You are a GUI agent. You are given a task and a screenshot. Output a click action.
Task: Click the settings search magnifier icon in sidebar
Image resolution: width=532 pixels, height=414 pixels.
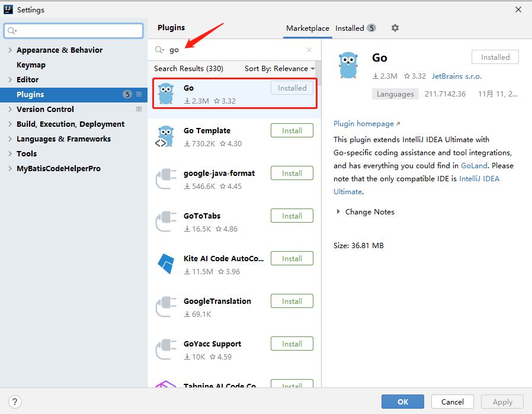pos(12,31)
